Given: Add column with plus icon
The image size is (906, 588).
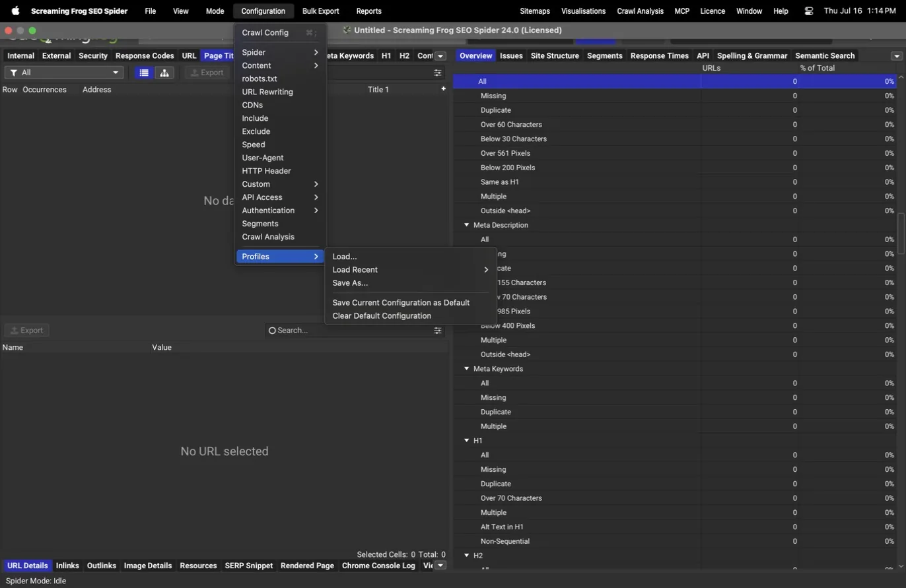Looking at the screenshot, I should pos(443,88).
